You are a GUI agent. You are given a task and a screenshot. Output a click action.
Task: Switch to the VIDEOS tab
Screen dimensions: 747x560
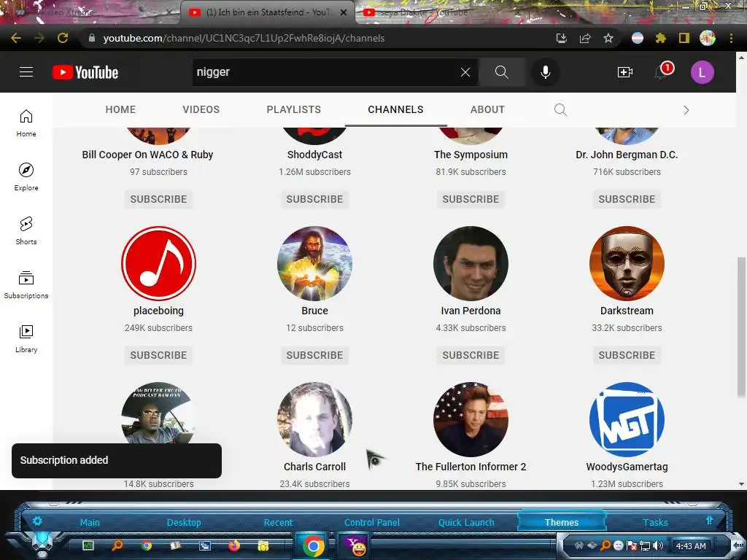tap(201, 109)
